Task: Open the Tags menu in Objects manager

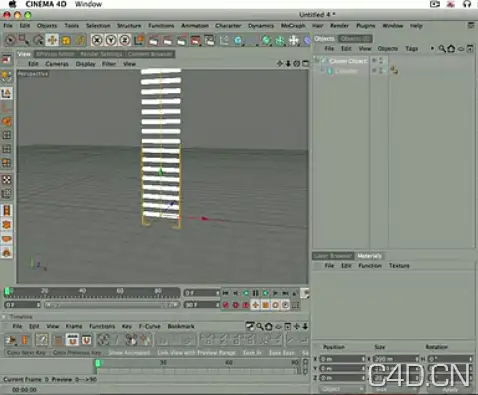Action: pyautogui.click(x=412, y=49)
